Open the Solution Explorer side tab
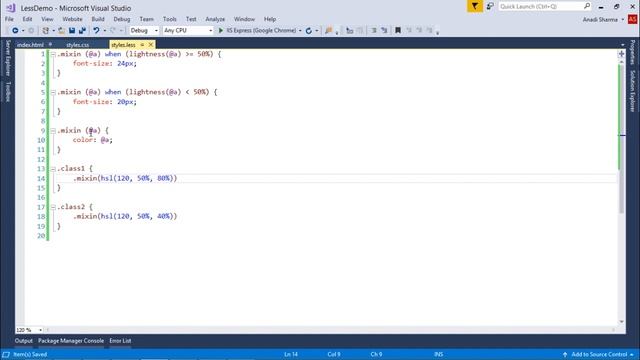Viewport: 640px width, 360px height. (632, 91)
